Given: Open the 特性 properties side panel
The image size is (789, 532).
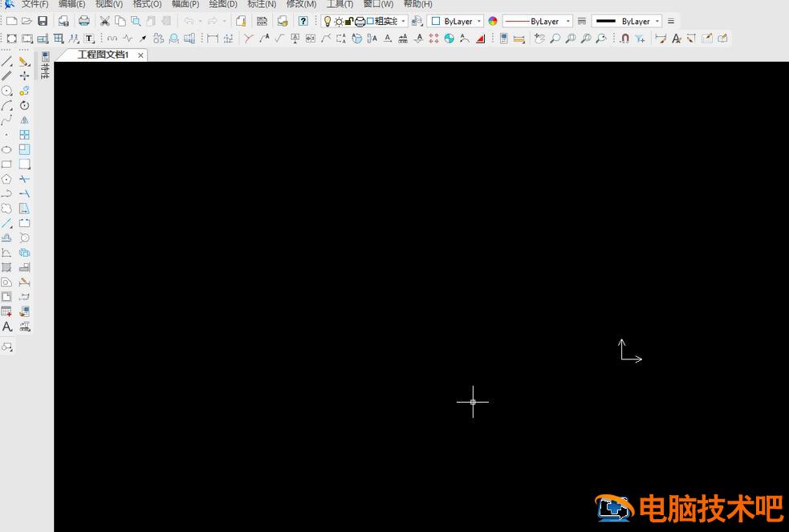Looking at the screenshot, I should (x=45, y=65).
